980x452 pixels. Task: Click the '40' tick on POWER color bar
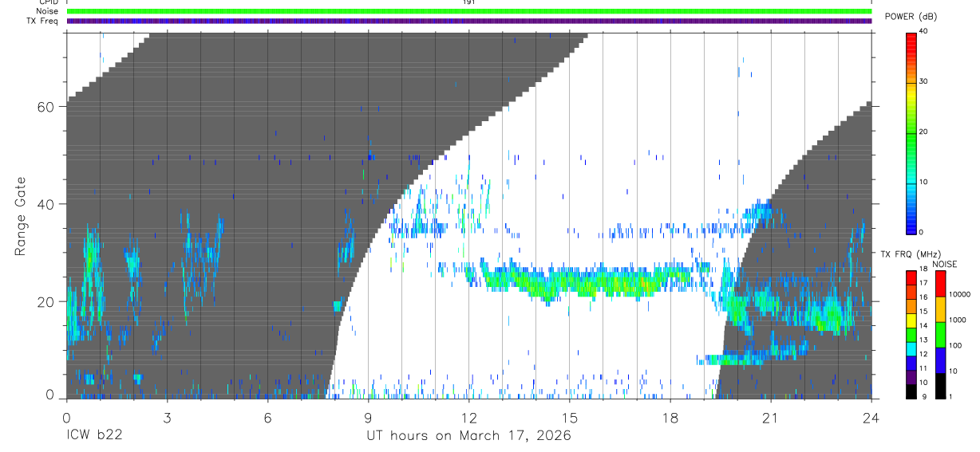[923, 32]
